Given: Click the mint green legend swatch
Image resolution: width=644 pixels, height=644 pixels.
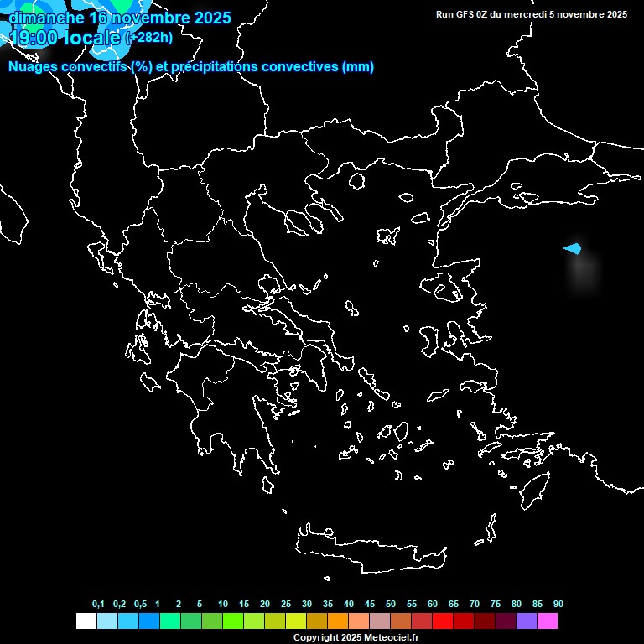Looking at the screenshot, I should pyautogui.click(x=169, y=621).
